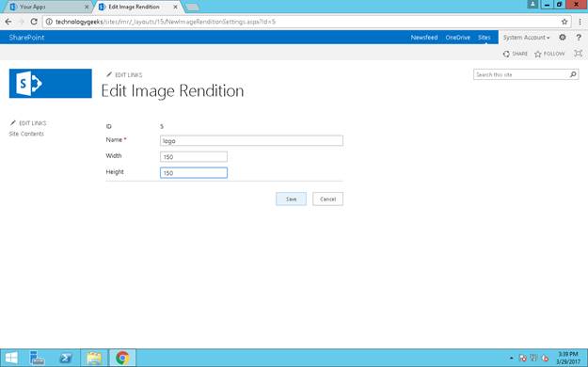
Task: Toggle focus on content icon
Action: tap(579, 54)
